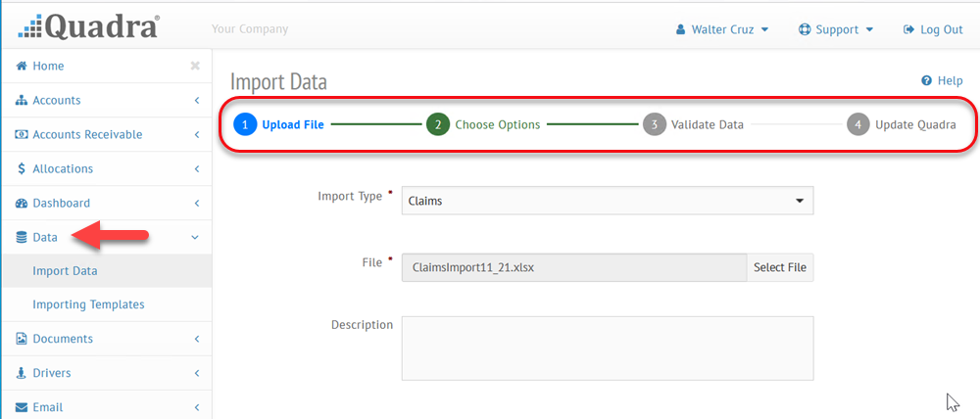Open the Import Type Claims dropdown

608,201
